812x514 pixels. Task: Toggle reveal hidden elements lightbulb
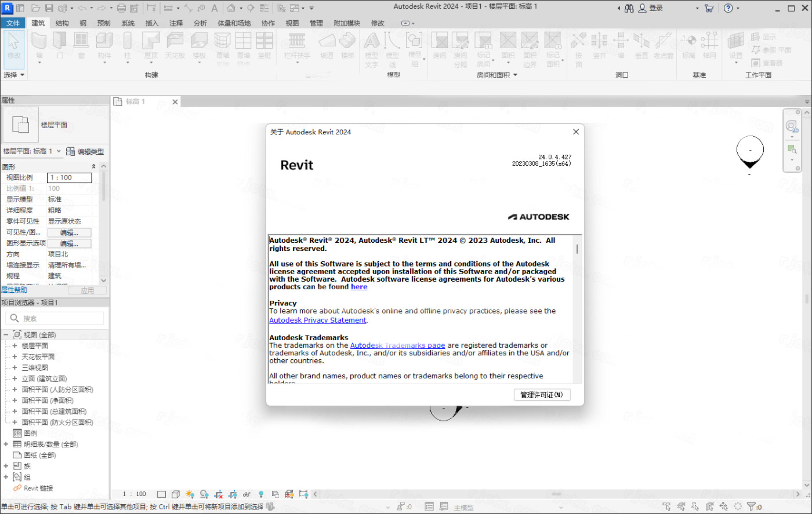point(260,494)
